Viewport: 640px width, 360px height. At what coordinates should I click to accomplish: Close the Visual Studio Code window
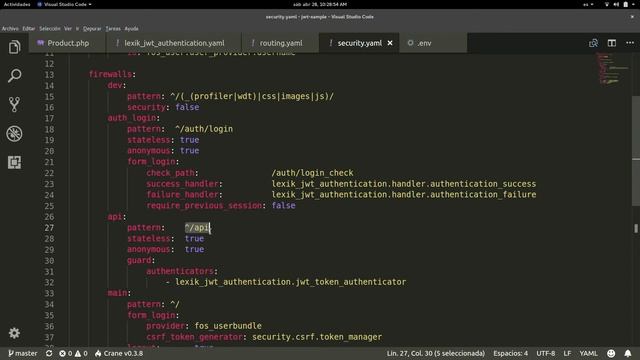[632, 17]
